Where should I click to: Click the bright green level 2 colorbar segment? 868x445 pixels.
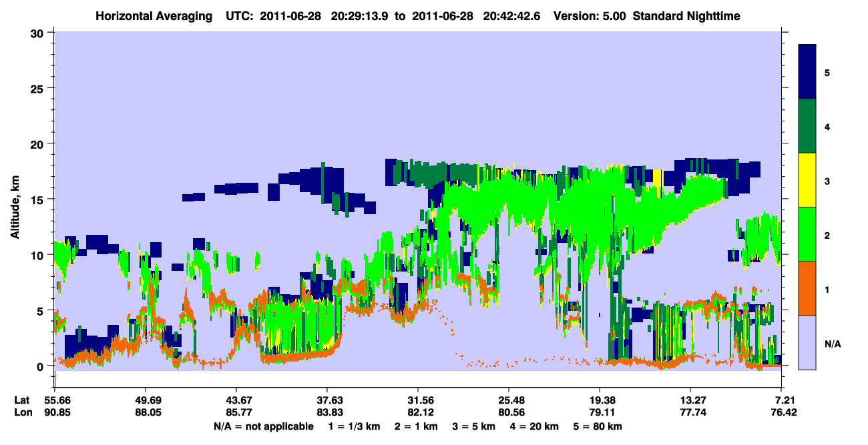click(807, 234)
